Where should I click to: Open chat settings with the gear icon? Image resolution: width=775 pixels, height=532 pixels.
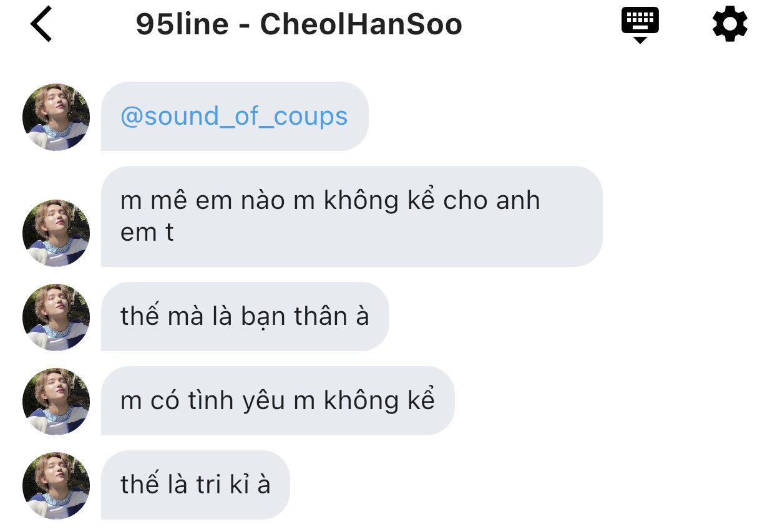pos(729,25)
